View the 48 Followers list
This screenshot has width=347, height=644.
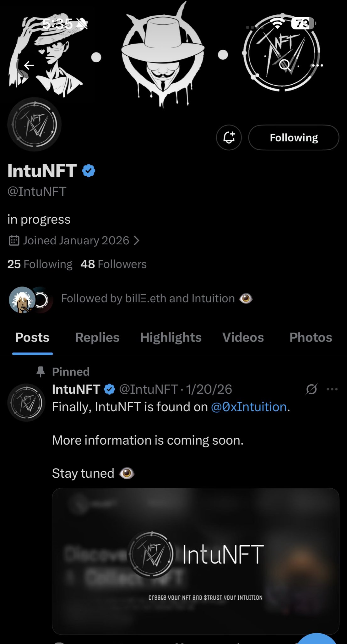[113, 264]
